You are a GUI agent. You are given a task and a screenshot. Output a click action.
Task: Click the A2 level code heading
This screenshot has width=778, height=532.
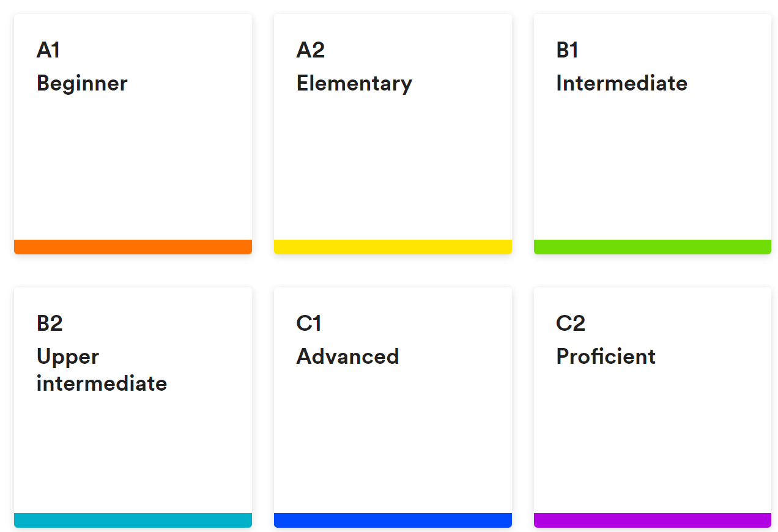(310, 50)
